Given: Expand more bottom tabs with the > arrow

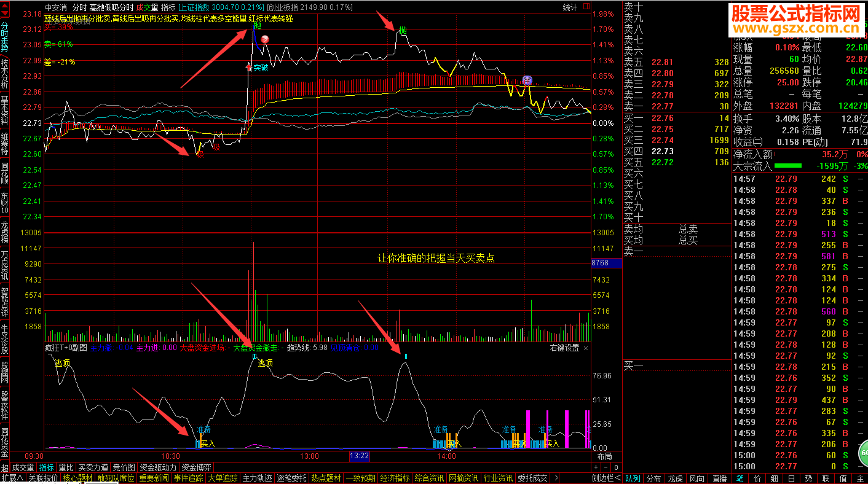Looking at the screenshot, I should point(556,478).
